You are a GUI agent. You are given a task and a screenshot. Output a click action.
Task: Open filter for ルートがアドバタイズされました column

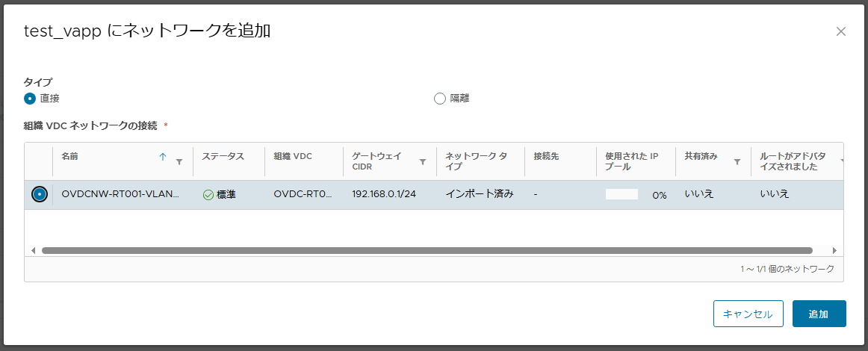(x=841, y=162)
